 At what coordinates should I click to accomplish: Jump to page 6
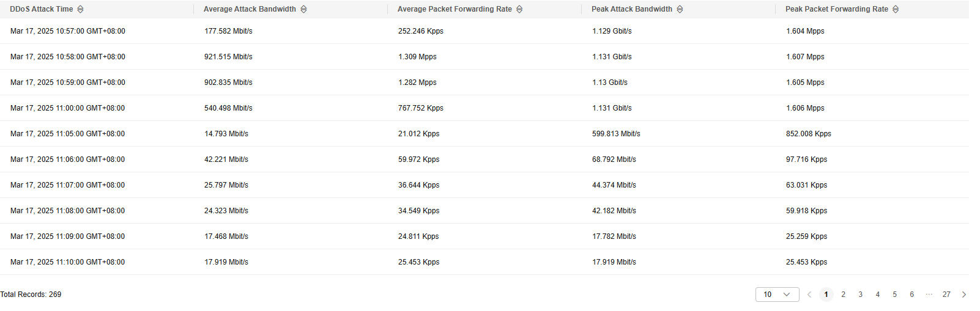912,295
